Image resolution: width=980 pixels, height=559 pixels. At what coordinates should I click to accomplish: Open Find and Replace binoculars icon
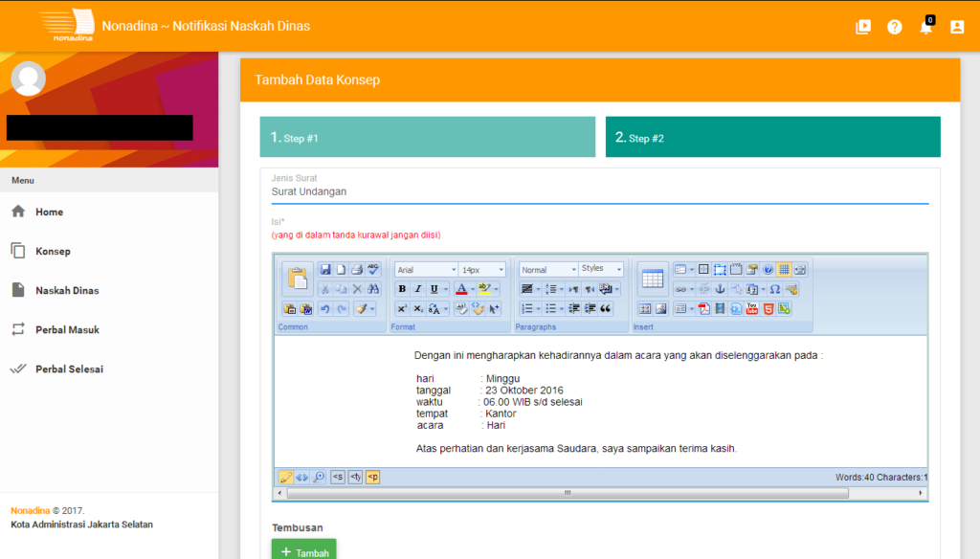[x=373, y=289]
